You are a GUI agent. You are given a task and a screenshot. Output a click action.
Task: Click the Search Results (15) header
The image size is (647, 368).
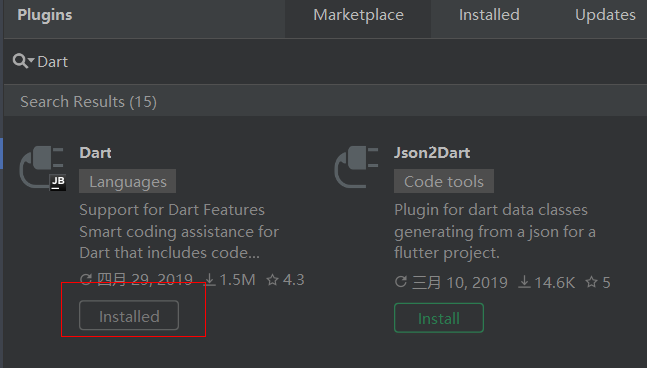coord(88,102)
